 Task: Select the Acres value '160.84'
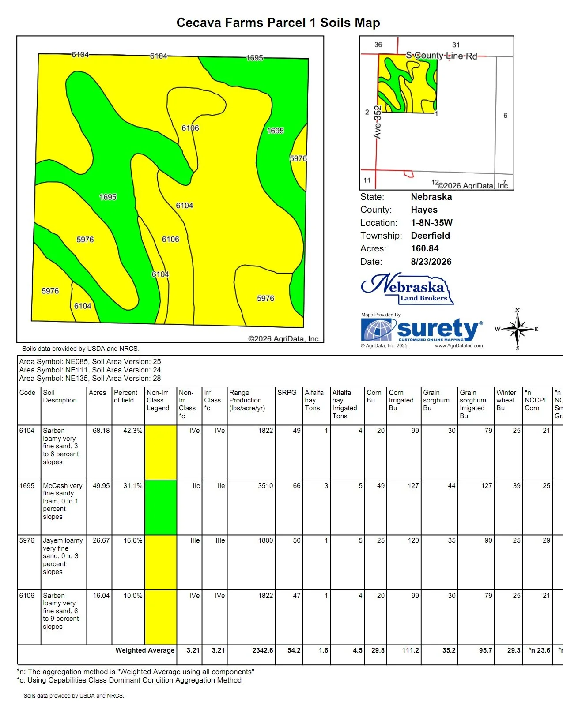coord(425,248)
